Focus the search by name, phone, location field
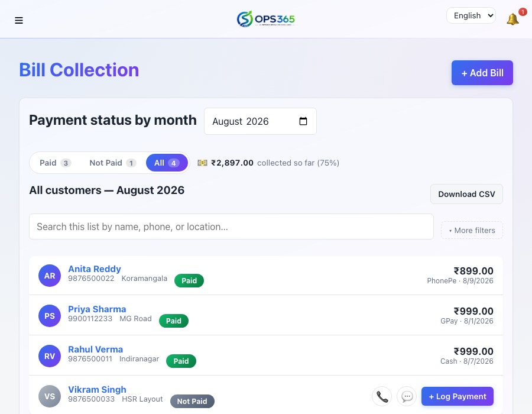The image size is (532, 414). coord(231,227)
